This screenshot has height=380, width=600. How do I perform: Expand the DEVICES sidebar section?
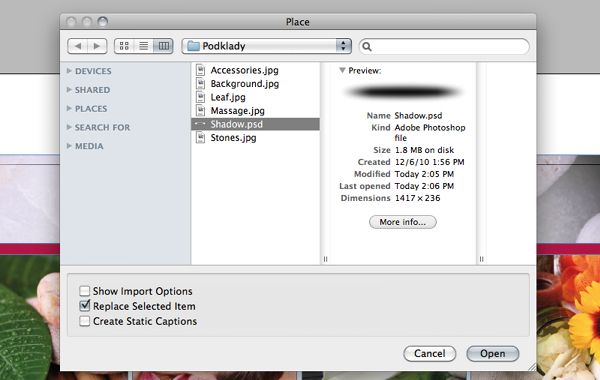coord(69,71)
